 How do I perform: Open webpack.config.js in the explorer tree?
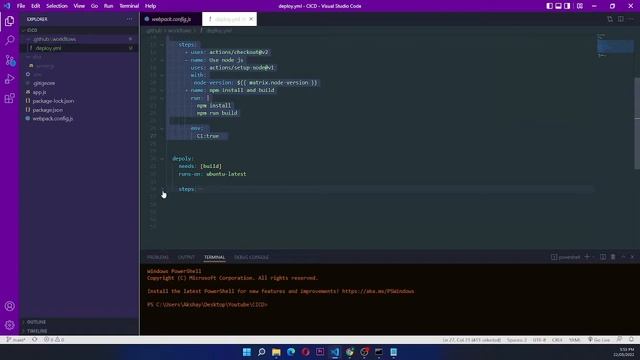pyautogui.click(x=79, y=119)
